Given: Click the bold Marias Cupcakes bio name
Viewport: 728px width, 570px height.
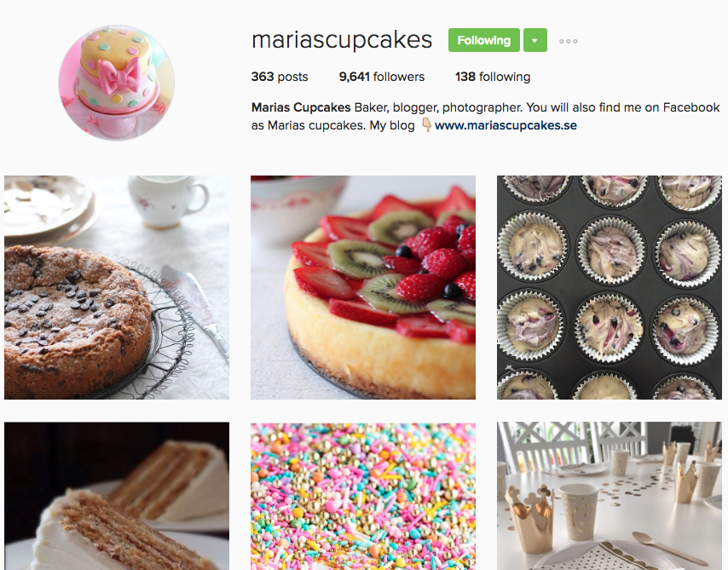Looking at the screenshot, I should click(301, 107).
